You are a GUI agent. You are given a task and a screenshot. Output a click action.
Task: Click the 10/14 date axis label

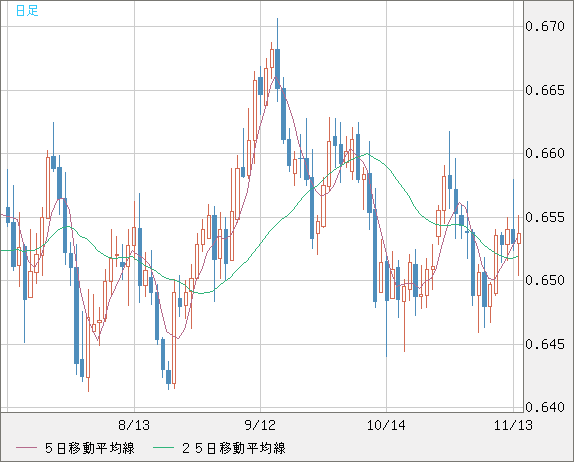click(x=386, y=425)
